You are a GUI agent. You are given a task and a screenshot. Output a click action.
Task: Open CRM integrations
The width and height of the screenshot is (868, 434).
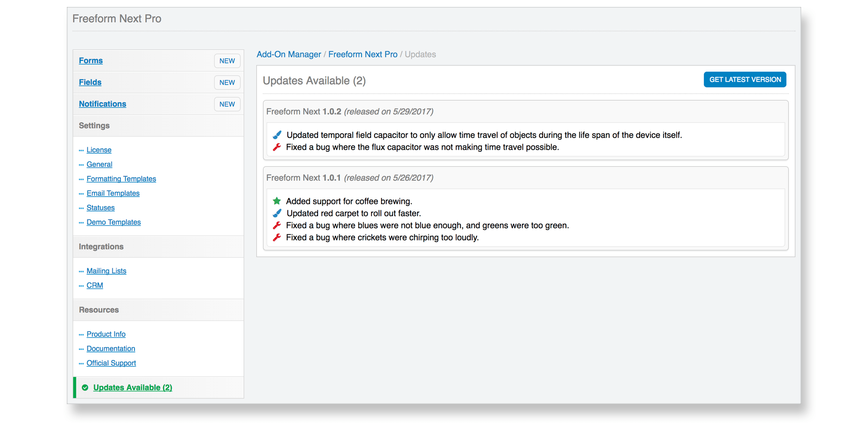point(95,285)
